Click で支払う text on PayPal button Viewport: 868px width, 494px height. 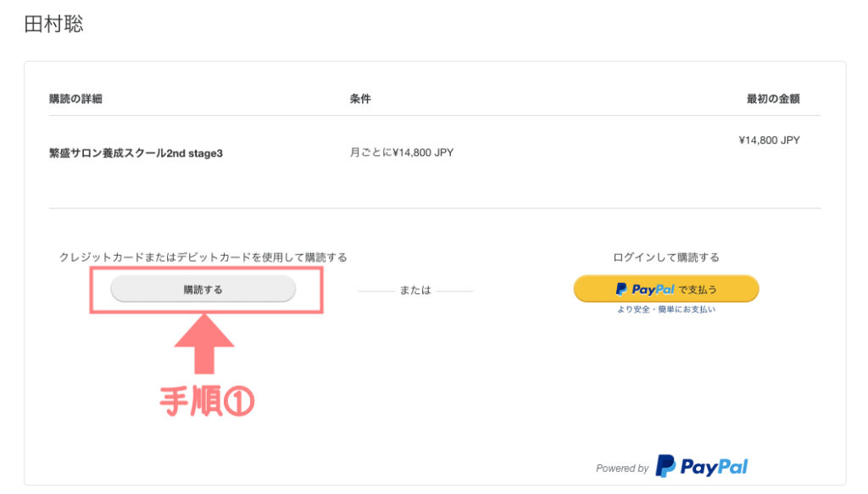point(698,289)
